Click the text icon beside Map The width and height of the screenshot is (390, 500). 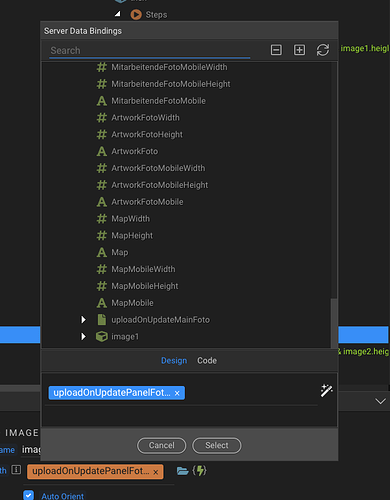[102, 252]
